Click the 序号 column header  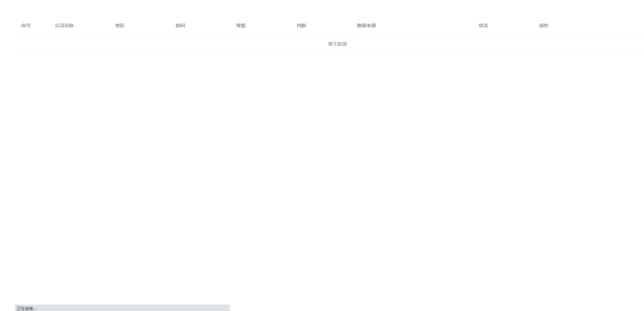tap(26, 25)
